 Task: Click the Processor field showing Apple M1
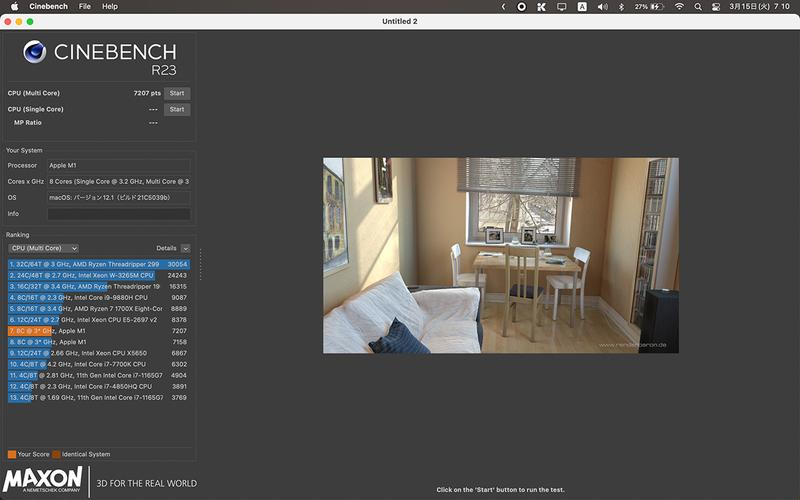(119, 165)
